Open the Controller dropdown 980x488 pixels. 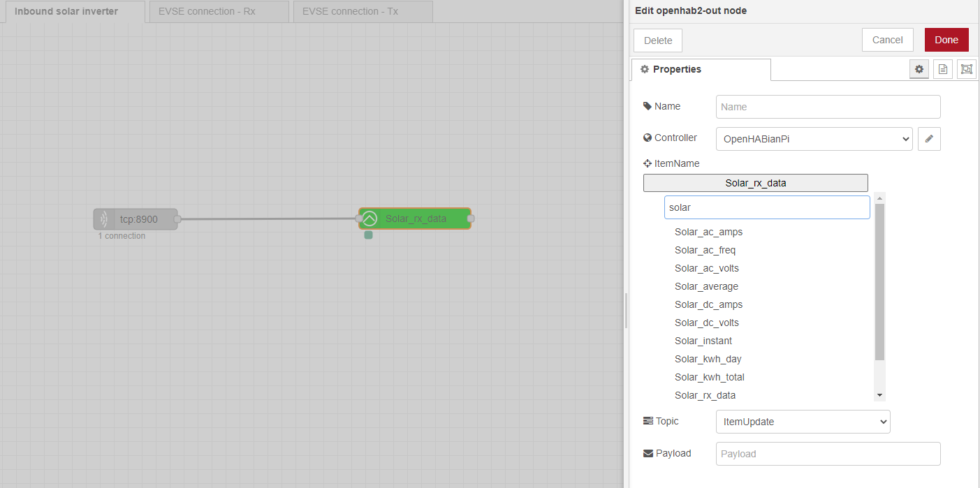[814, 139]
